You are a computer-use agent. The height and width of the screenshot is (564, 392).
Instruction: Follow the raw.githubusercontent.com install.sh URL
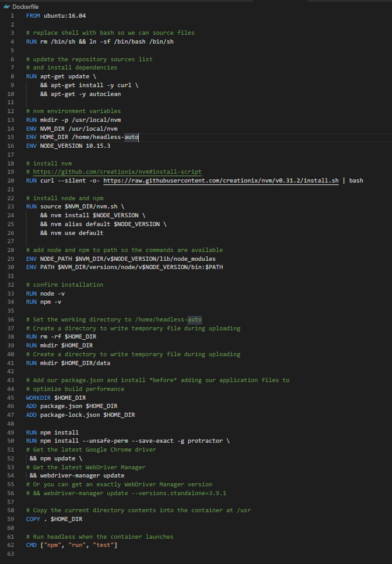pos(221,181)
